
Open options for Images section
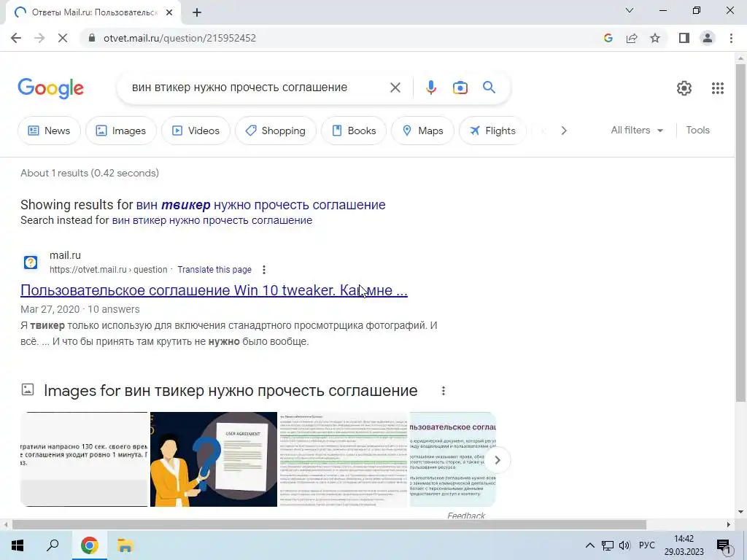coord(444,391)
